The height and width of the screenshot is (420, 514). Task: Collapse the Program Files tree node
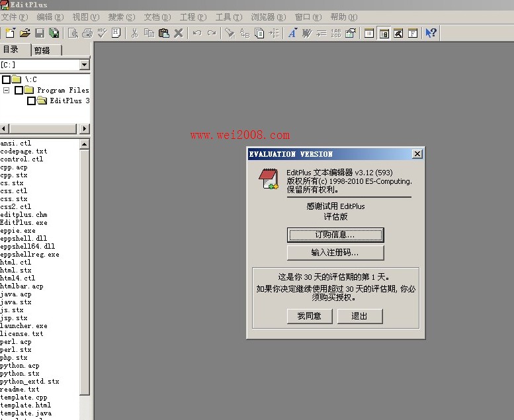pos(6,90)
